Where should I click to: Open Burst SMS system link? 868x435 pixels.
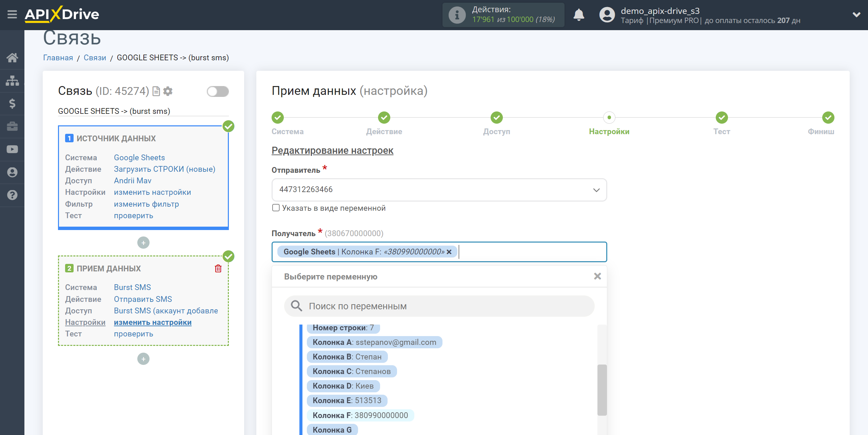pos(132,287)
